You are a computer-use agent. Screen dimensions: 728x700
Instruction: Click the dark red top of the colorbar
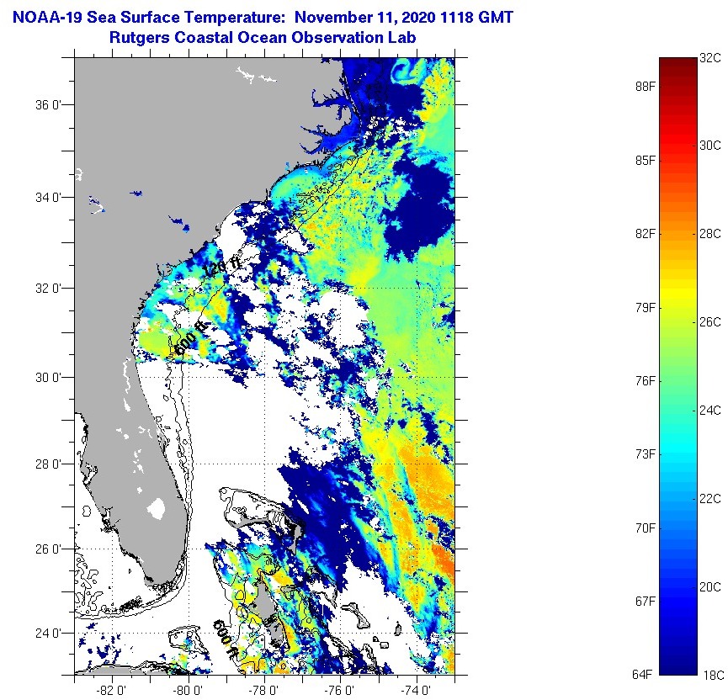[678, 62]
